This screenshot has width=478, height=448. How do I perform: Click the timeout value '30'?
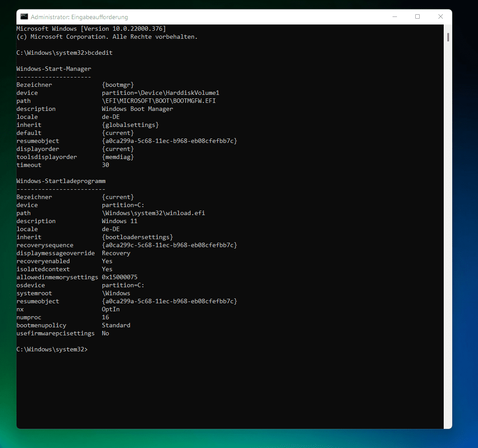pyautogui.click(x=105, y=165)
